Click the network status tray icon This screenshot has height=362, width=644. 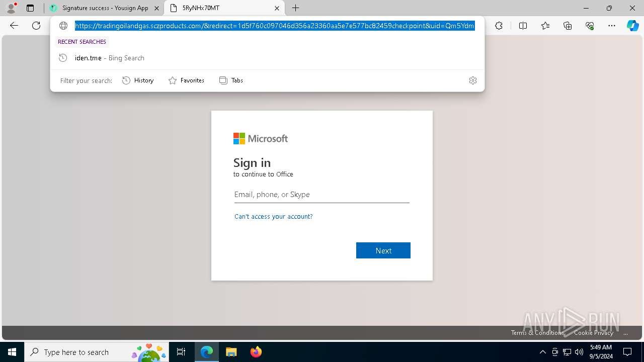(567, 352)
